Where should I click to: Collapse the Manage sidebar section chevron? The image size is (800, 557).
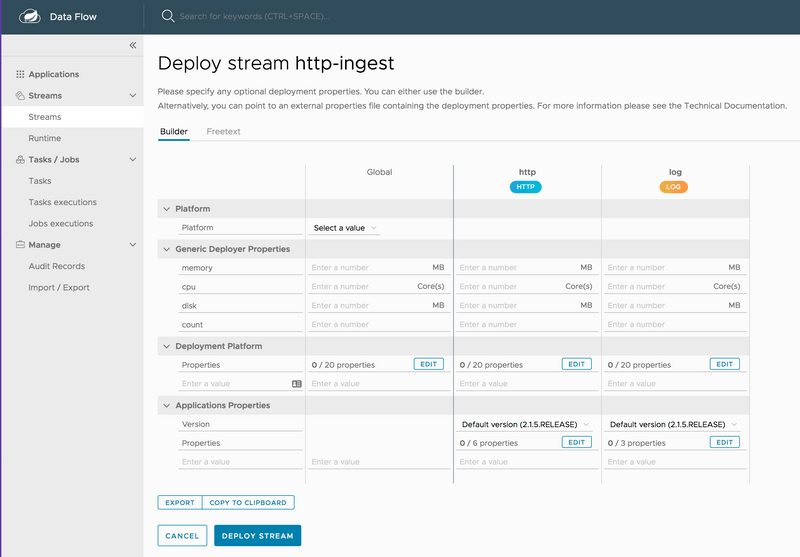coord(133,244)
